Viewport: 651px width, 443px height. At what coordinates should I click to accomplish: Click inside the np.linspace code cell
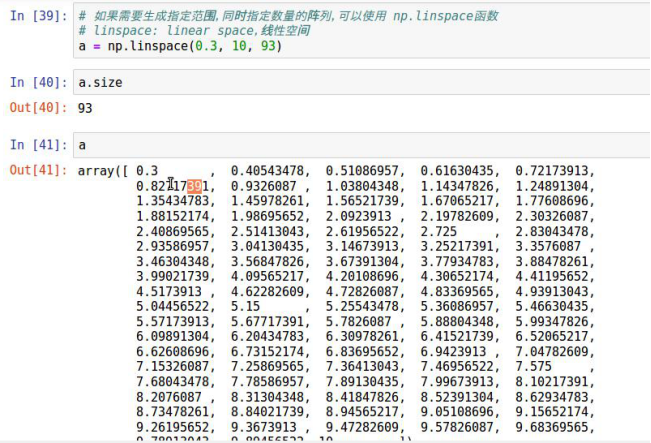pyautogui.click(x=362, y=30)
